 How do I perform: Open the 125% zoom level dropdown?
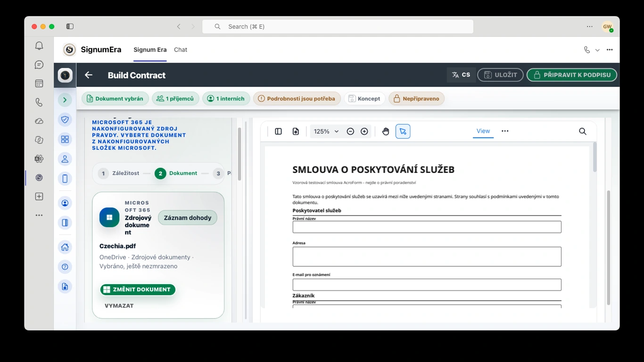pyautogui.click(x=326, y=132)
